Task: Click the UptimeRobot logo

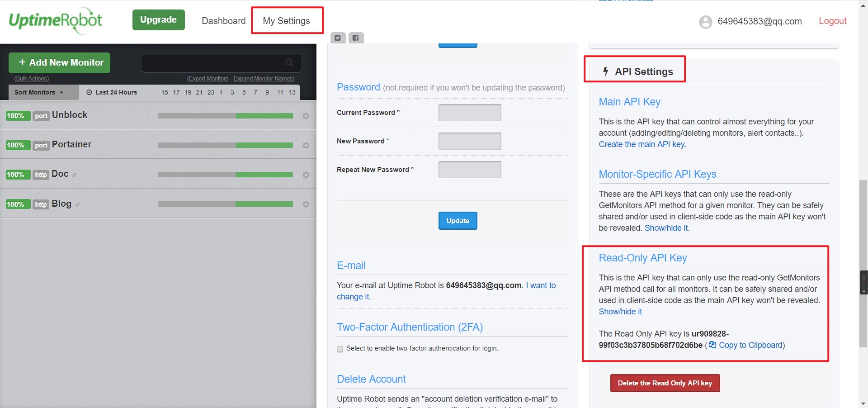Action: [x=56, y=21]
